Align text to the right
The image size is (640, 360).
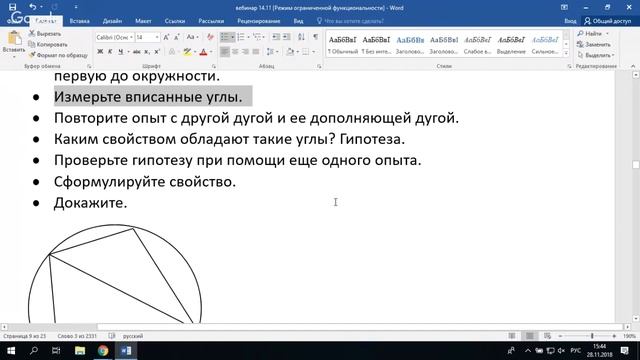pos(245,52)
